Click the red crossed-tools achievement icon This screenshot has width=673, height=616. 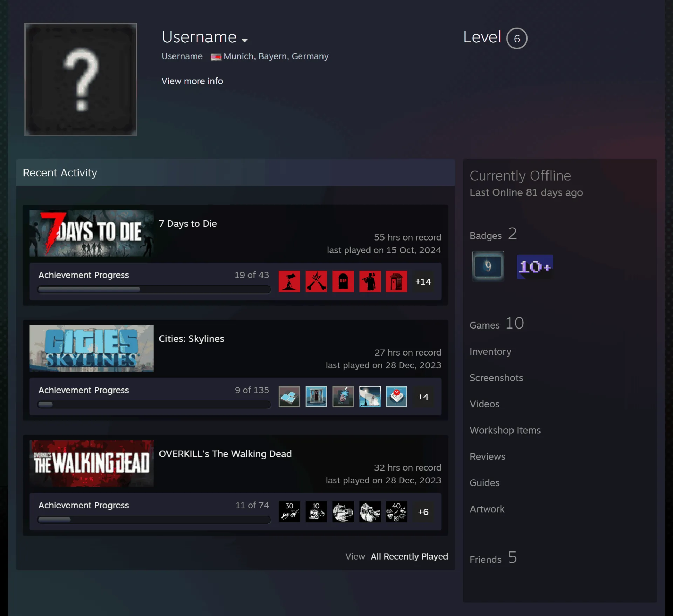coord(316,281)
